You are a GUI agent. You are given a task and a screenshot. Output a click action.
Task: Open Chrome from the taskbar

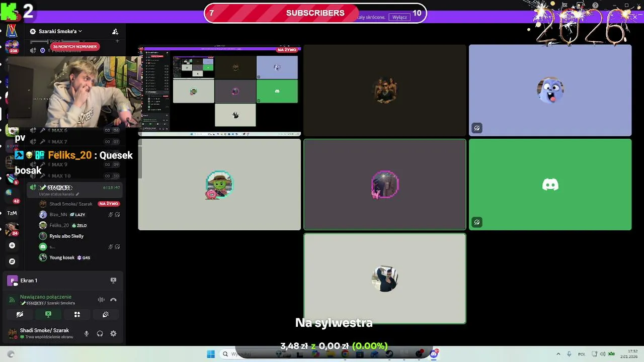coord(345,354)
